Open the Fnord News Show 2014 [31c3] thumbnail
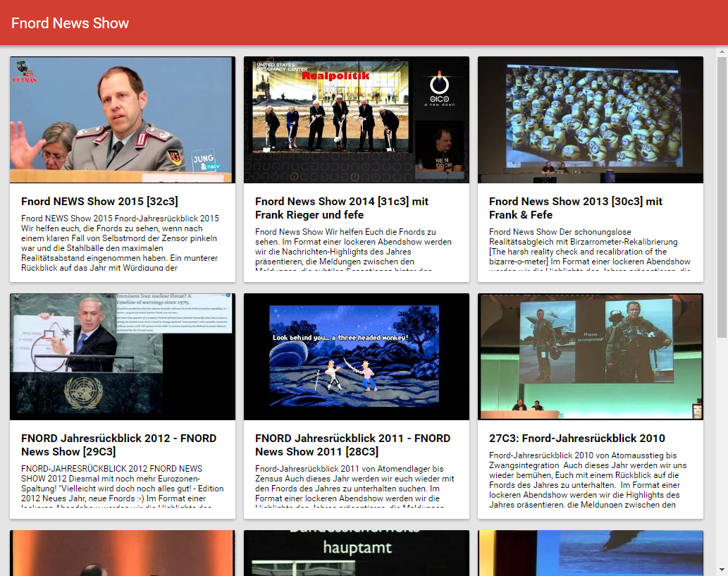Image resolution: width=728 pixels, height=576 pixels. [357, 120]
